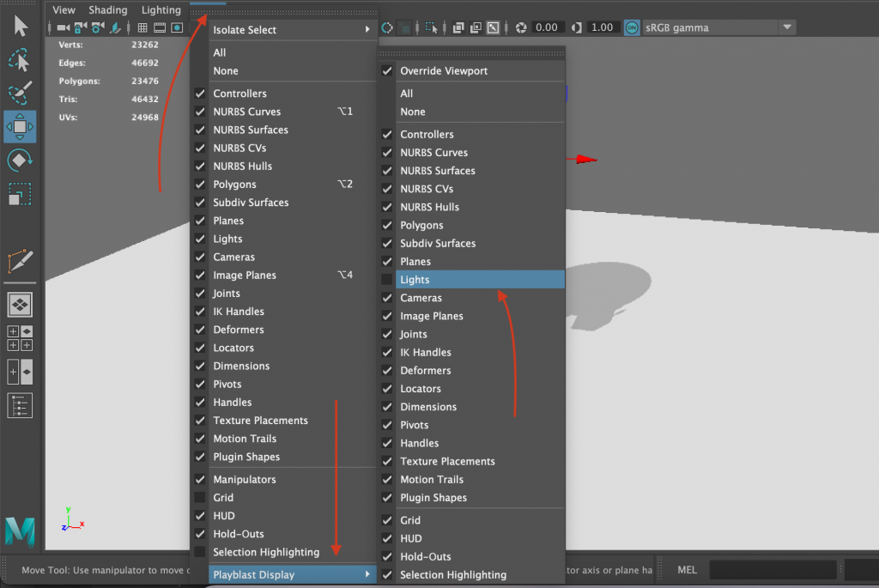This screenshot has height=588, width=879.
Task: Choose the Paint Selection tool
Action: click(x=20, y=93)
